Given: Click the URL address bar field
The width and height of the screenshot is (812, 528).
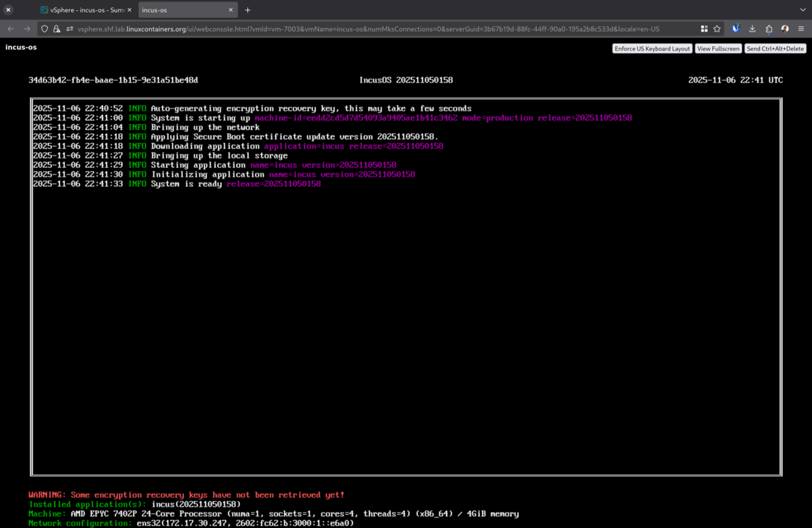Looking at the screenshot, I should click(367, 29).
